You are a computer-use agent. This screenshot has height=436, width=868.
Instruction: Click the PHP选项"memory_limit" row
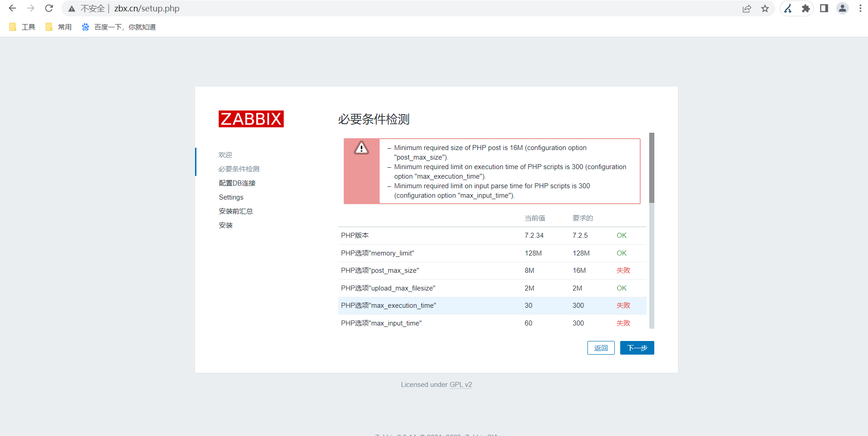coord(492,253)
